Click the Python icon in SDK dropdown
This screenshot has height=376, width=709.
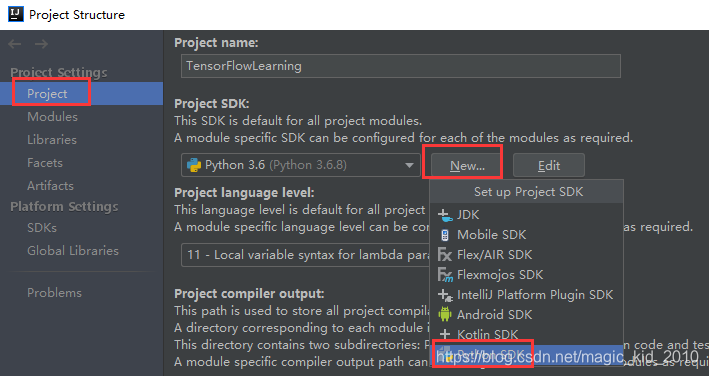(194, 165)
